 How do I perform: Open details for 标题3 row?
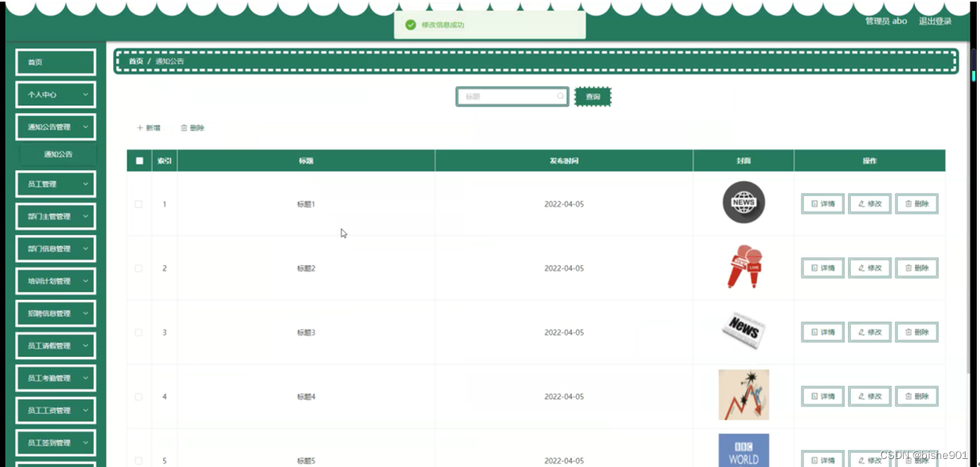click(823, 332)
